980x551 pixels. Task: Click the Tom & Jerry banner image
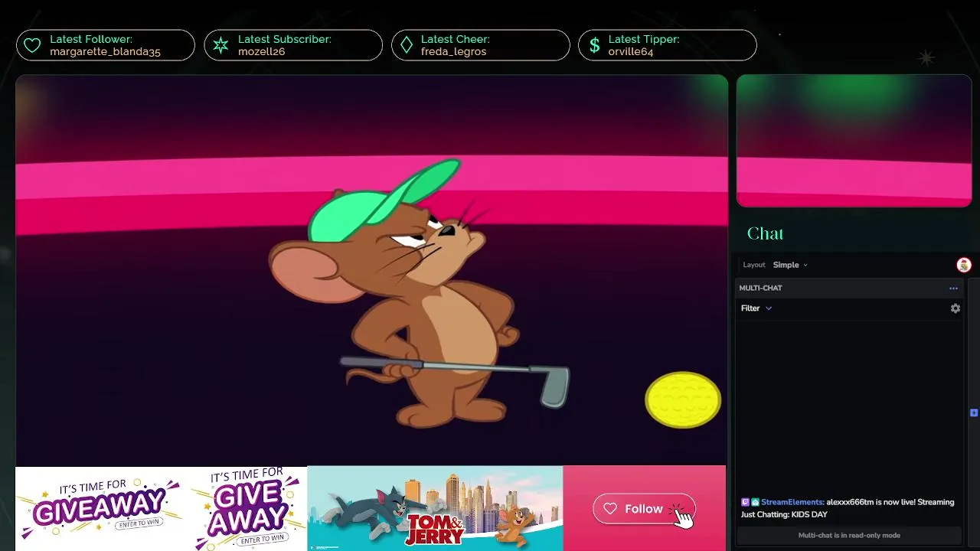click(435, 508)
